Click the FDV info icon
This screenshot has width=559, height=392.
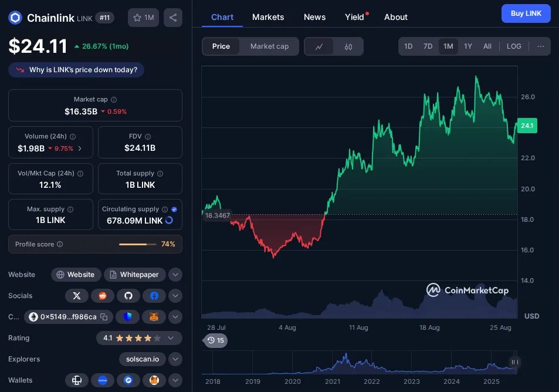tap(148, 137)
